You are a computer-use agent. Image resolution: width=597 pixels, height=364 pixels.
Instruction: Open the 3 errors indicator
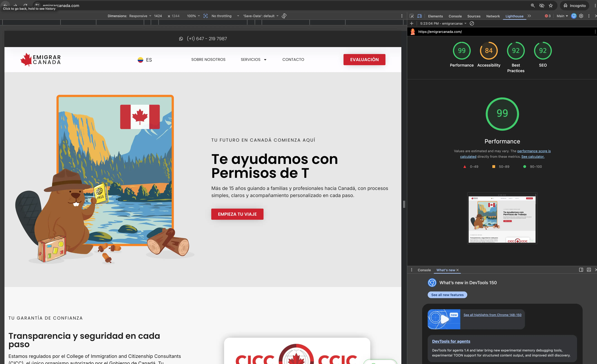point(548,16)
